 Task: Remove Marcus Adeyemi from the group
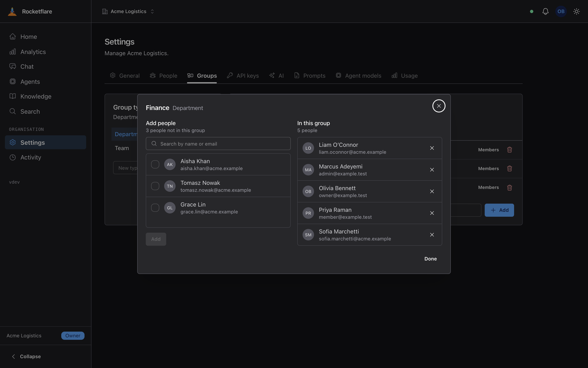[x=432, y=170]
